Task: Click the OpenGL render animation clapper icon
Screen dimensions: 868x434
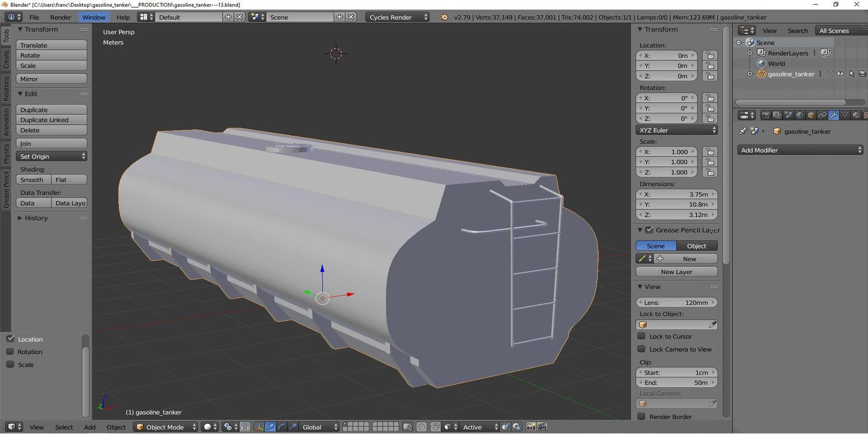Action: (x=542, y=427)
